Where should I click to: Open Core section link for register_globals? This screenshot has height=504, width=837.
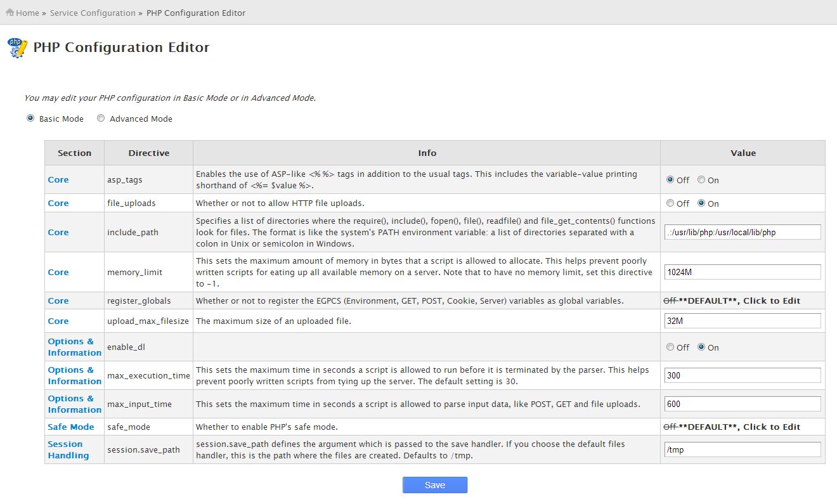click(58, 300)
